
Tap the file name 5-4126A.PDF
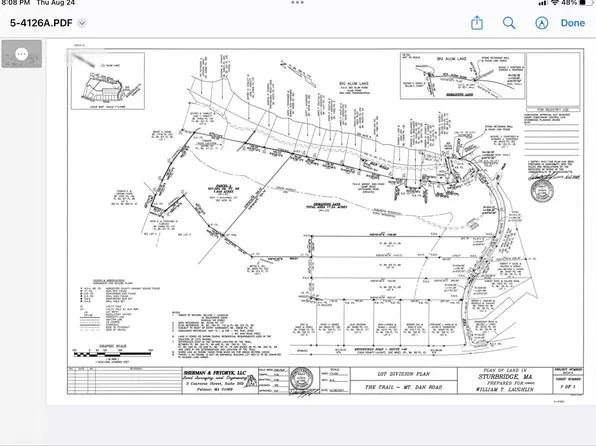pyautogui.click(x=41, y=23)
